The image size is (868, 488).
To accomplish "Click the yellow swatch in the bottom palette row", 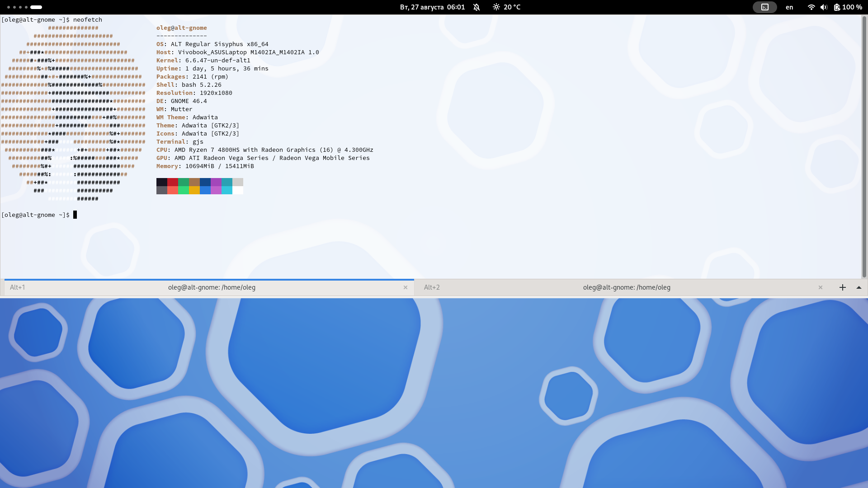I will [194, 190].
